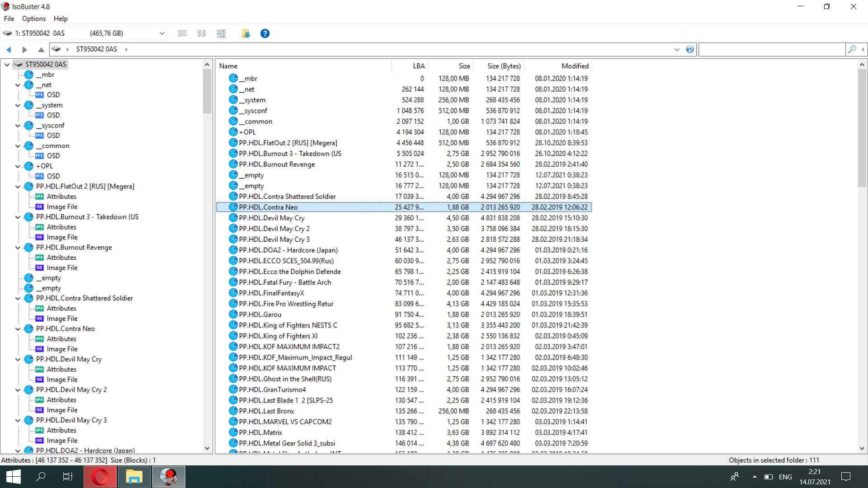The width and height of the screenshot is (868, 488).
Task: Sort list by LBA column header
Action: click(410, 66)
